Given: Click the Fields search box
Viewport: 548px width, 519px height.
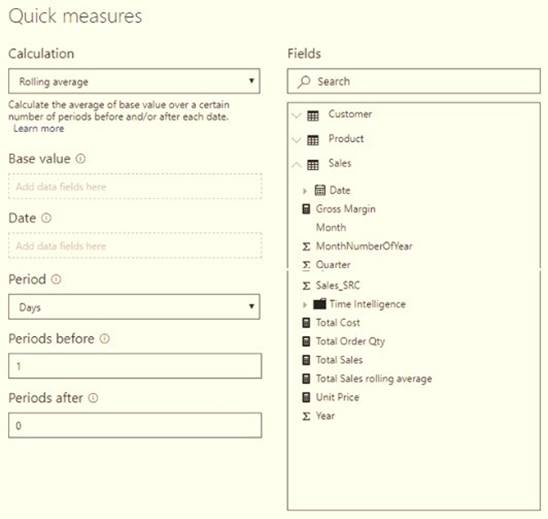Looking at the screenshot, I should (414, 81).
